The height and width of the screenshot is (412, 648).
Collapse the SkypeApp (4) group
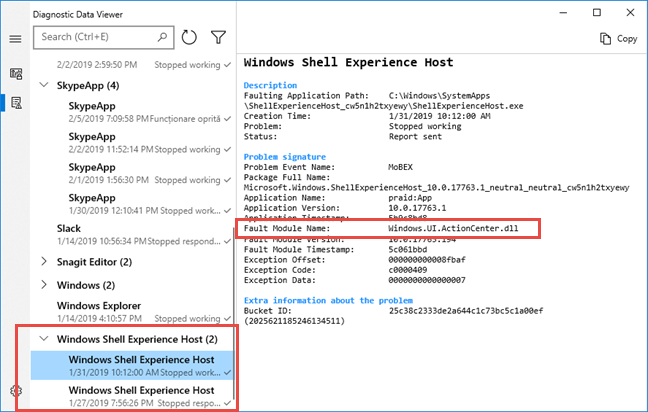pos(44,85)
